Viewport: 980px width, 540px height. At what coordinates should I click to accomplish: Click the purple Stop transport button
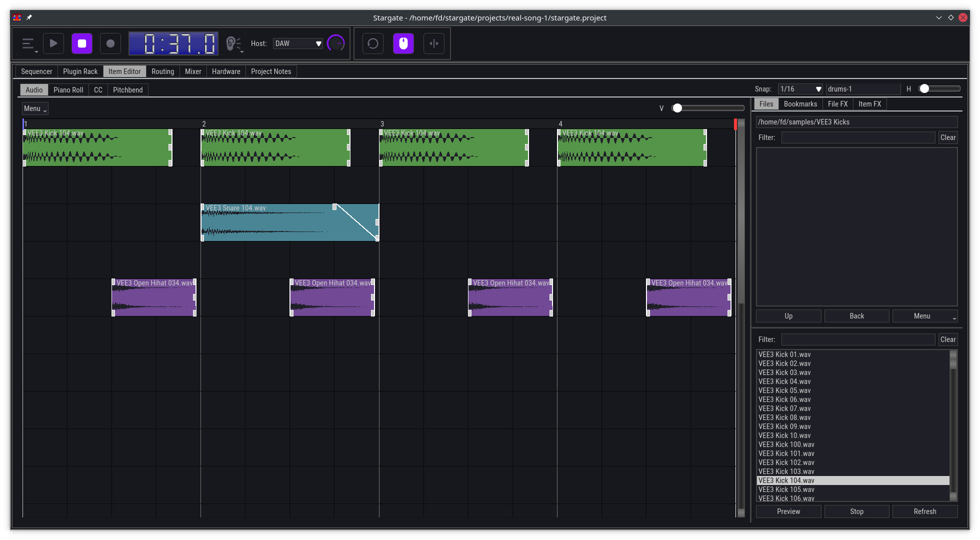click(x=82, y=43)
